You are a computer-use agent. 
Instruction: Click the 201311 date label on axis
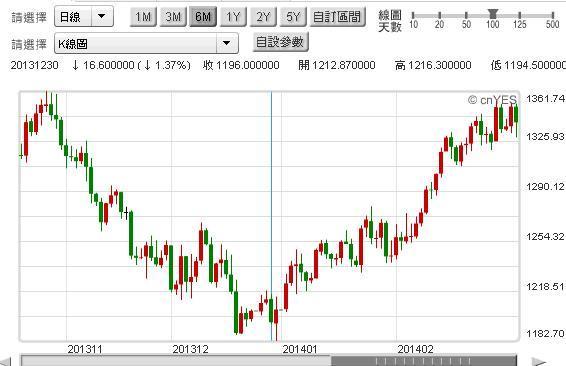[85, 349]
